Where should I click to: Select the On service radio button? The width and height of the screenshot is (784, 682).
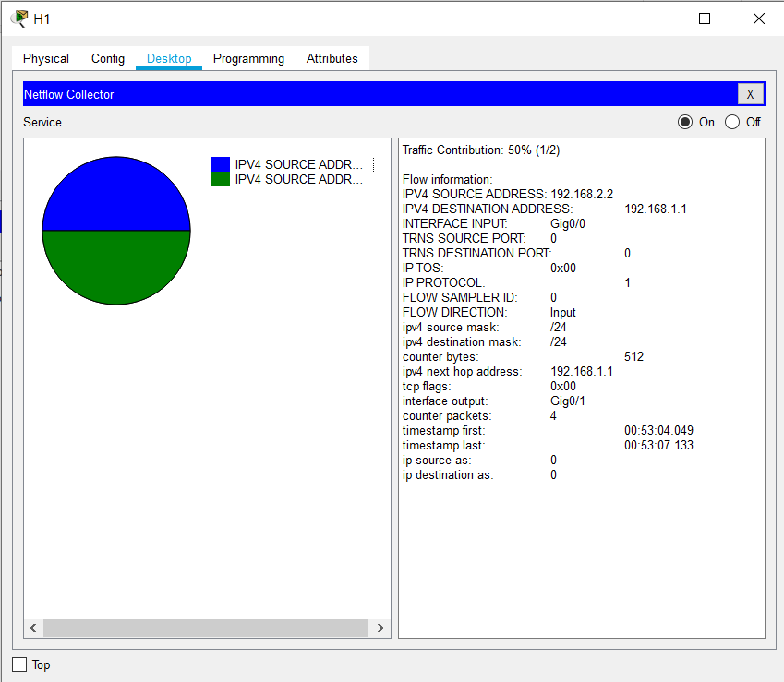point(684,122)
